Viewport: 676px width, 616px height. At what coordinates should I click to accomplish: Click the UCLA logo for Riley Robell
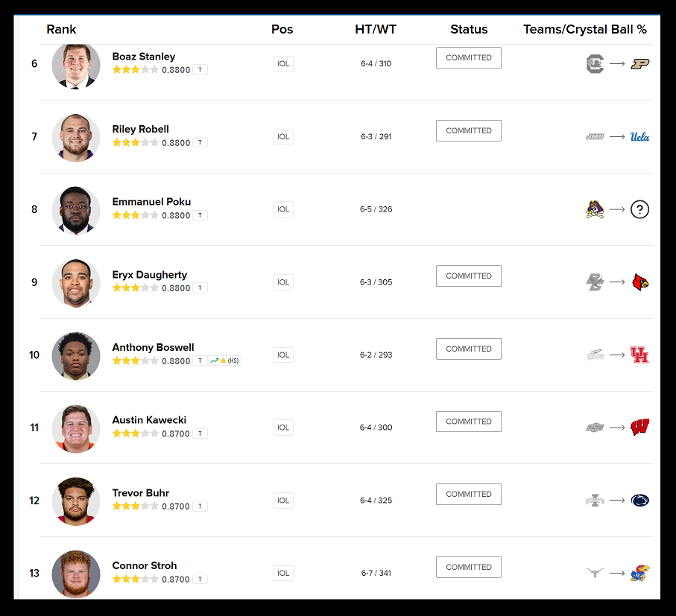tap(639, 136)
